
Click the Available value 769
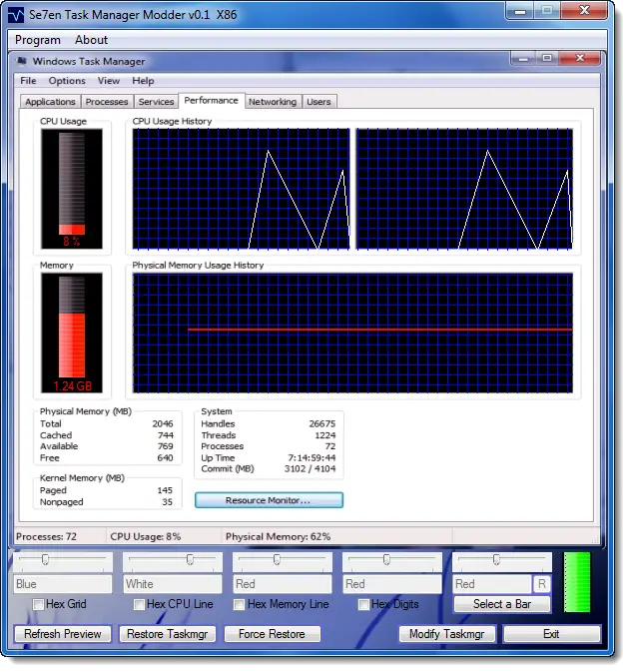click(166, 447)
